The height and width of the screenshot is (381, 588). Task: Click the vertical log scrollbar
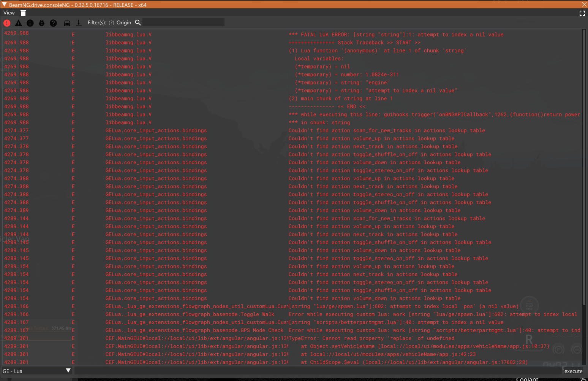[x=584, y=167]
